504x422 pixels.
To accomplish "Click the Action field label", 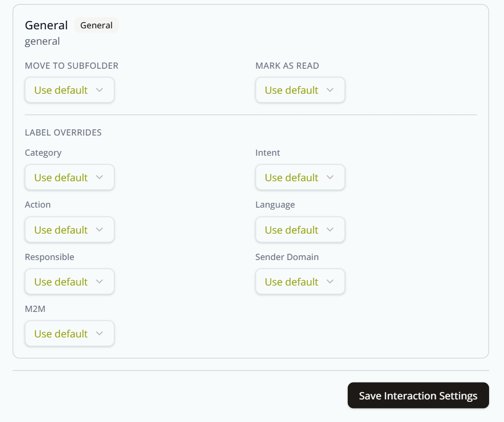I will point(38,205).
